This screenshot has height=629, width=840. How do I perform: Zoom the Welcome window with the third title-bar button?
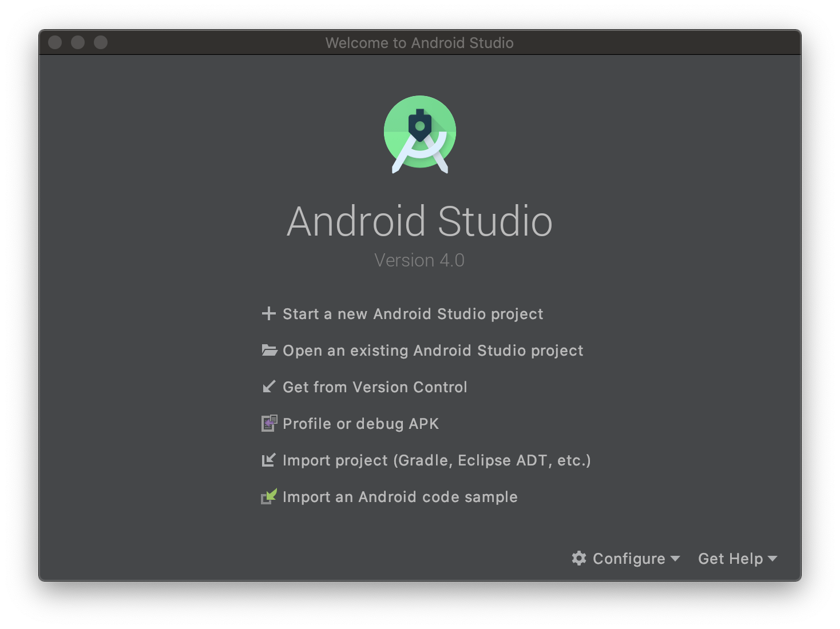coord(101,42)
